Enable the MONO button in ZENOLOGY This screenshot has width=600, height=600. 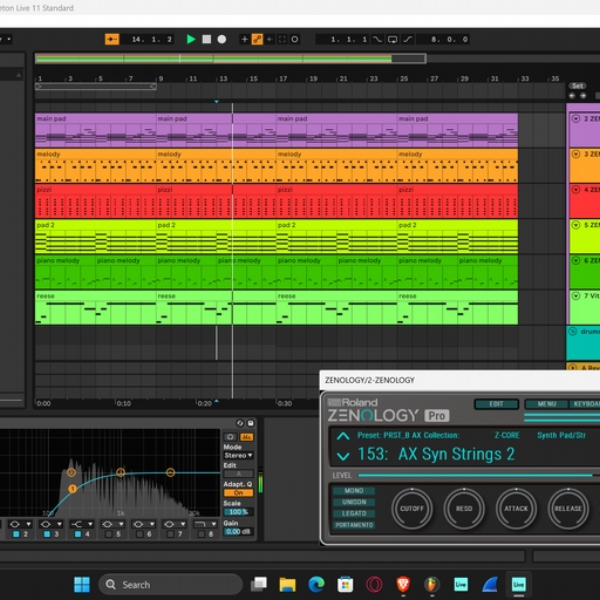(x=354, y=491)
